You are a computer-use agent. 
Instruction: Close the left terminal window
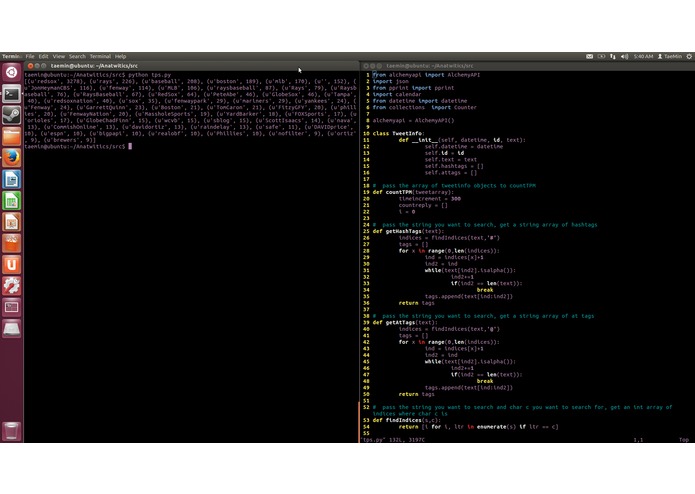31,66
